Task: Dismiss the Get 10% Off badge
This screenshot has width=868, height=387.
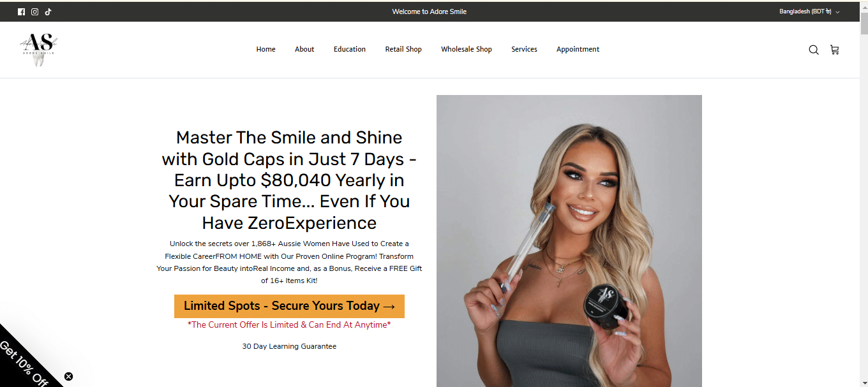Action: 68,376
